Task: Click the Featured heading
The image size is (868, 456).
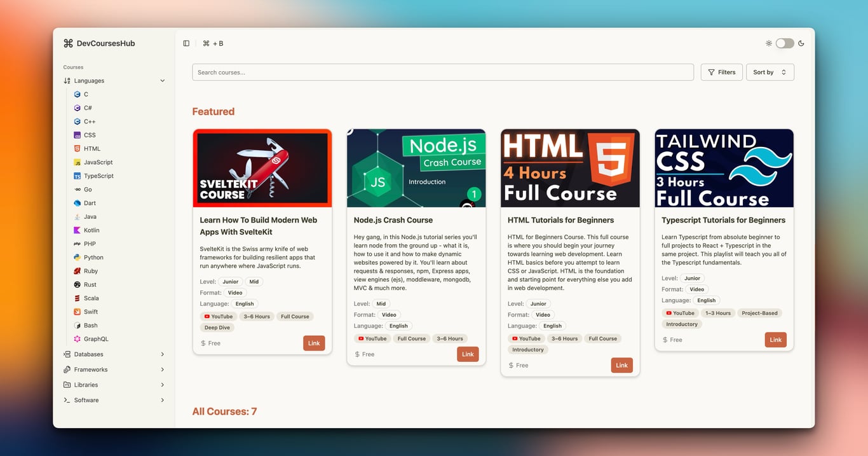Action: (214, 111)
